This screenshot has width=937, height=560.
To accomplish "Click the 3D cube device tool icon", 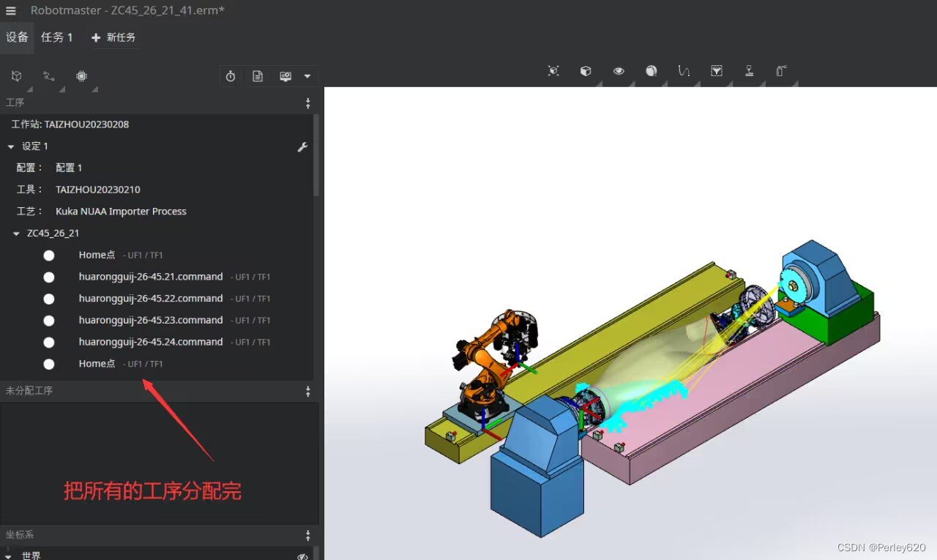I will pyautogui.click(x=17, y=76).
